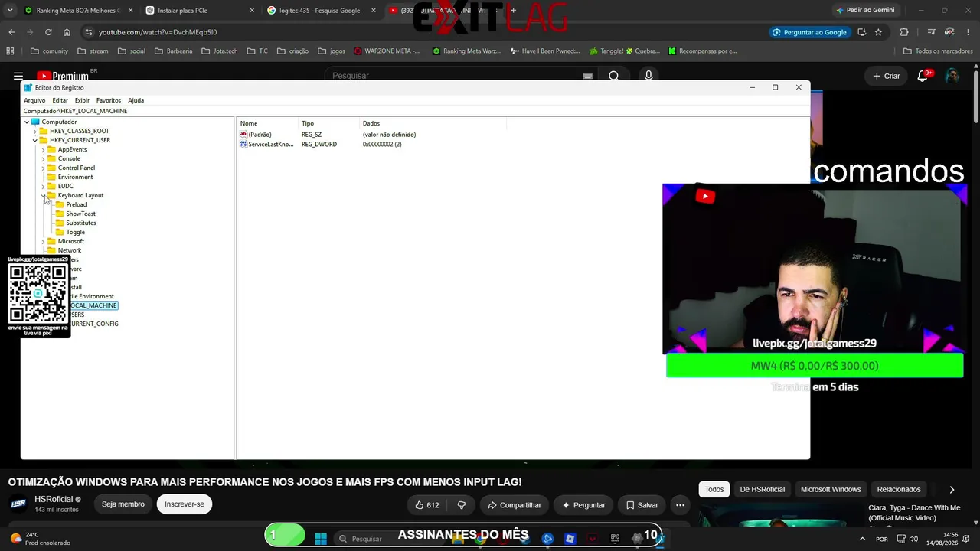Select the HKEY_CLASSES_ROOT folder icon
Viewport: 980px width, 551px height.
(44, 131)
